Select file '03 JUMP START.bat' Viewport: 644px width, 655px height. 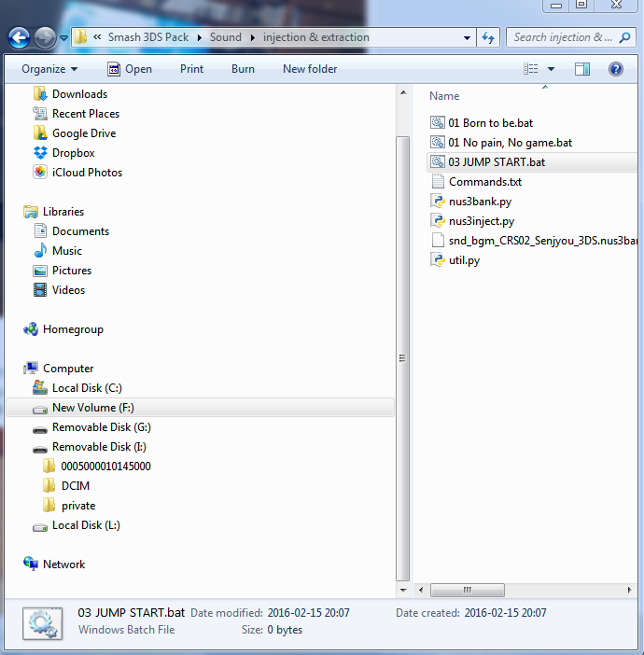(x=532, y=162)
